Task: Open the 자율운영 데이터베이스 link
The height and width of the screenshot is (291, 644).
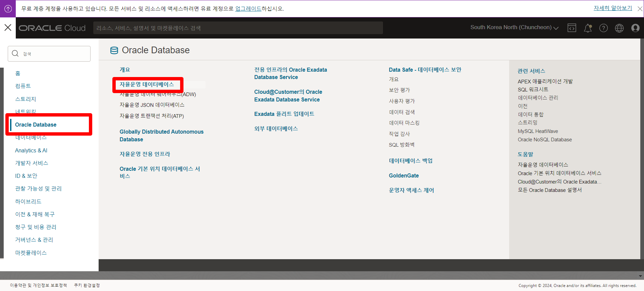Action: [x=147, y=84]
